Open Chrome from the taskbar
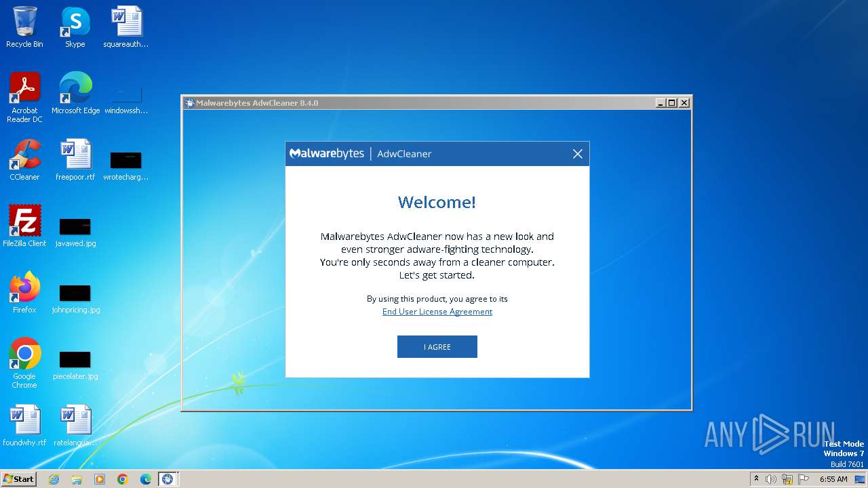The height and width of the screenshot is (488, 868). (x=123, y=479)
